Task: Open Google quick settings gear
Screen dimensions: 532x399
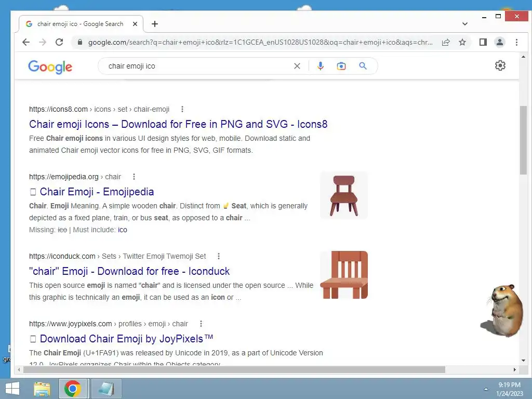Action: pyautogui.click(x=500, y=65)
